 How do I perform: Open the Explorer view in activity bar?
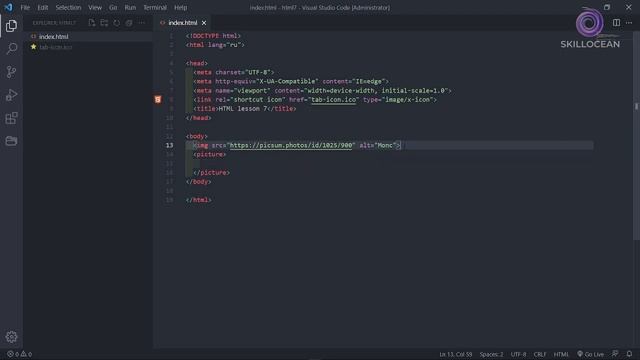point(11,26)
